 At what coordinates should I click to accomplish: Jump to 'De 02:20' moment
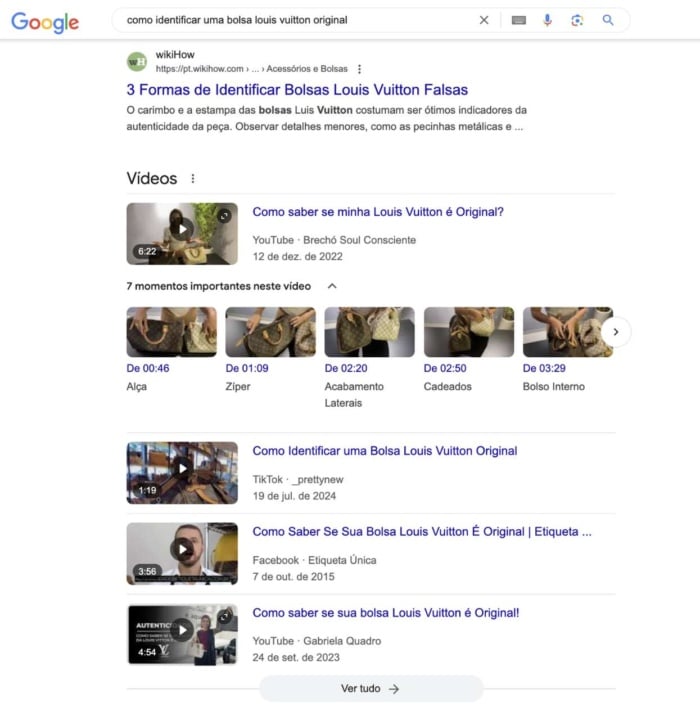coord(346,368)
